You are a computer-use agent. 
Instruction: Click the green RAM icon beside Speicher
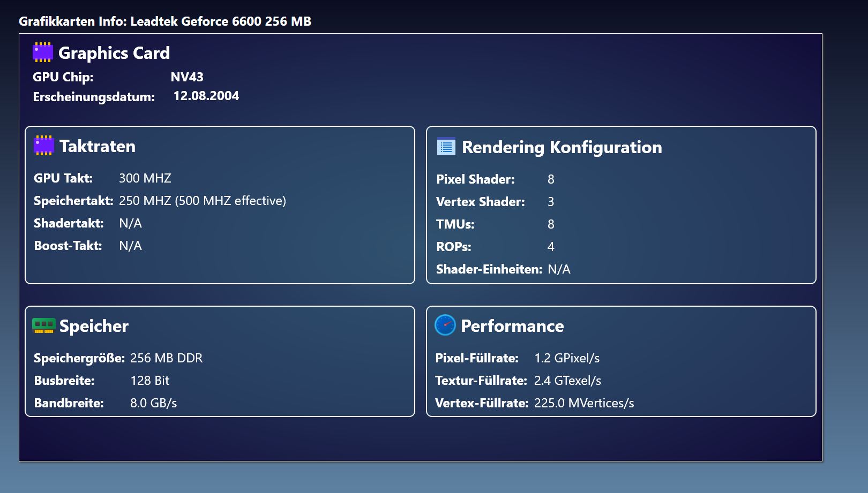44,325
